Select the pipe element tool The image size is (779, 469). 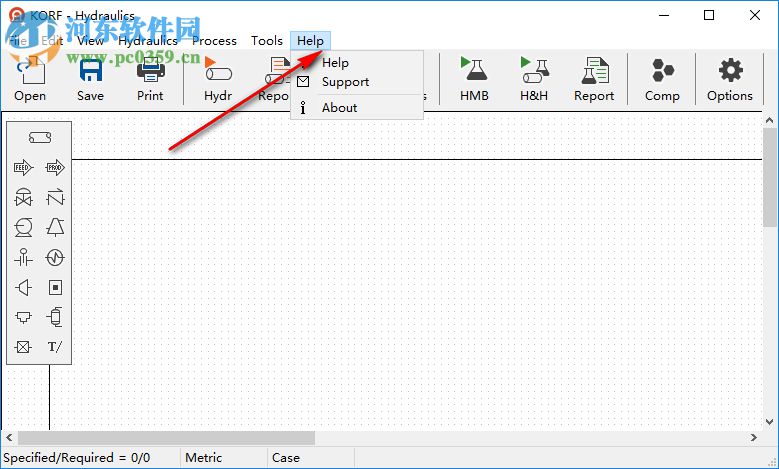click(x=40, y=138)
